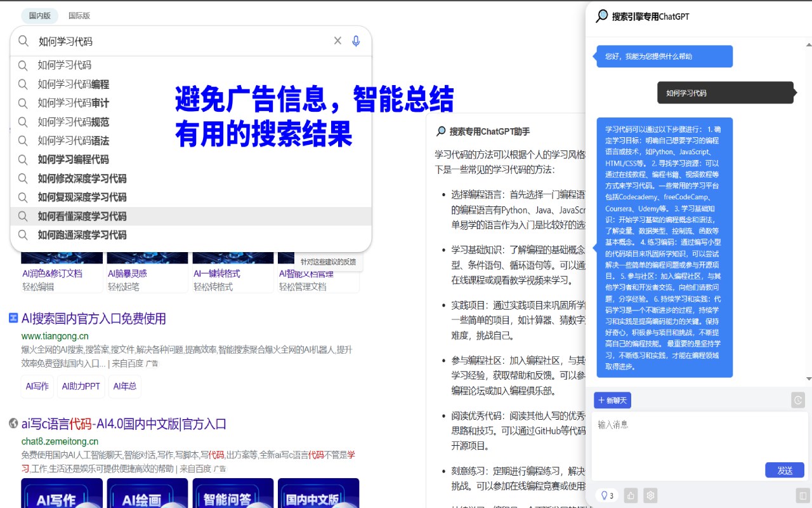Viewport: 812px width, 508px height.
Task: Open result ai写c语言代码-AI4.0国内中文版
Action: (x=124, y=424)
